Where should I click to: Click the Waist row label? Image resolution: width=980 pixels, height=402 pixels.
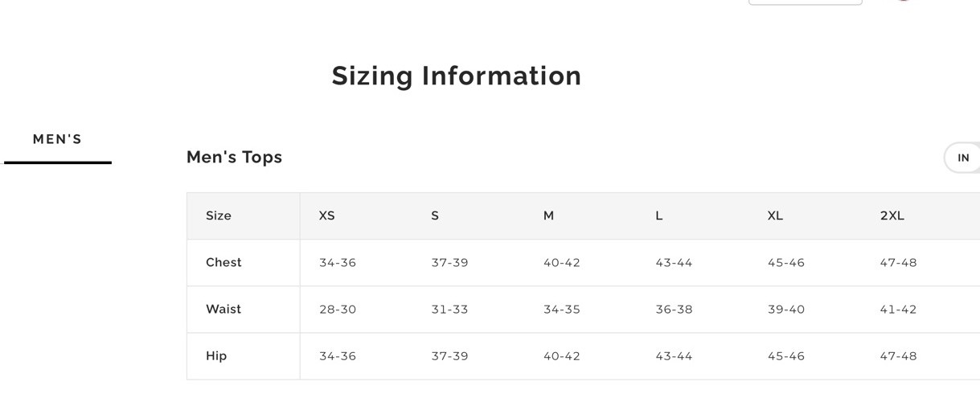point(223,309)
